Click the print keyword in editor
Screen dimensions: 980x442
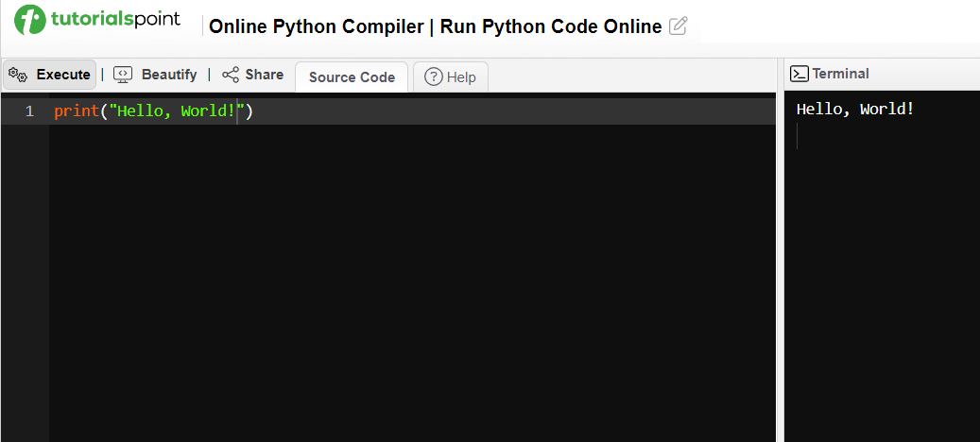pyautogui.click(x=77, y=111)
